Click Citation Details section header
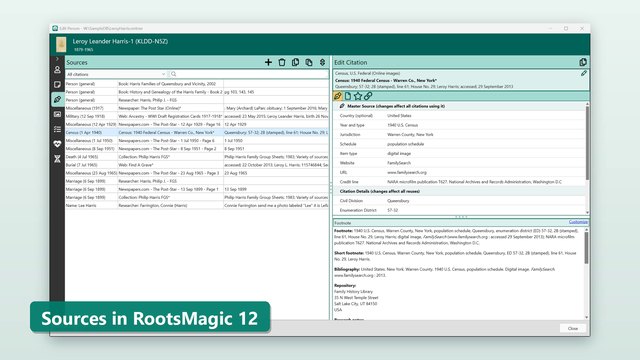The image size is (640, 360). pyautogui.click(x=459, y=191)
